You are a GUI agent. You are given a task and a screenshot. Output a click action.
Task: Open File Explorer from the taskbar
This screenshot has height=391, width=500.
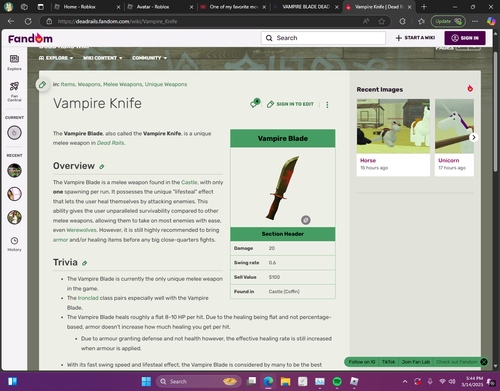pos(285,381)
